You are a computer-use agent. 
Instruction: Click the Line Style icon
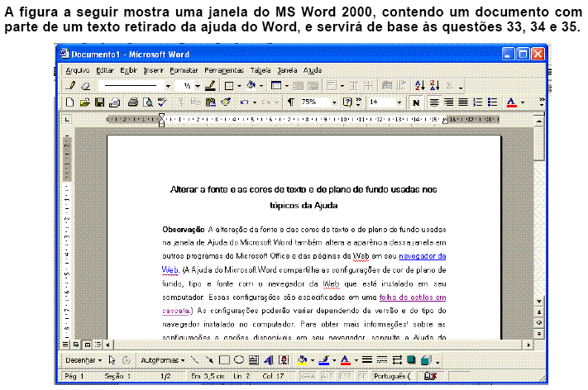[x=367, y=360]
